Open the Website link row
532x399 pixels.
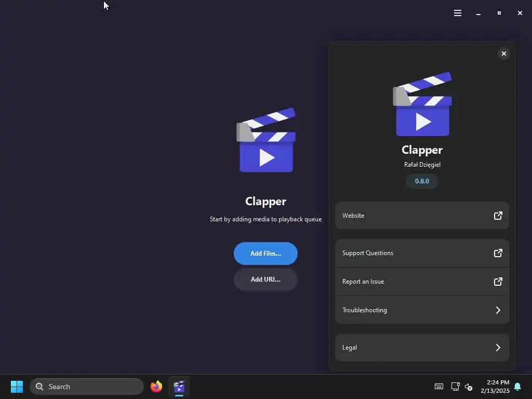tap(422, 216)
